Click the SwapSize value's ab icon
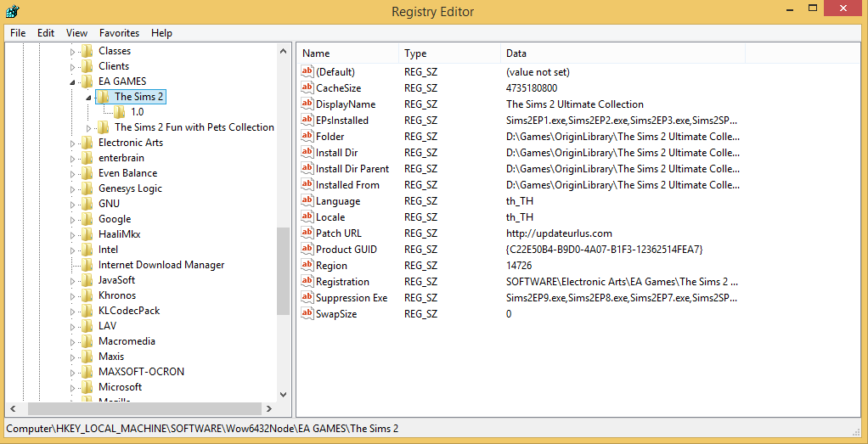 point(307,314)
